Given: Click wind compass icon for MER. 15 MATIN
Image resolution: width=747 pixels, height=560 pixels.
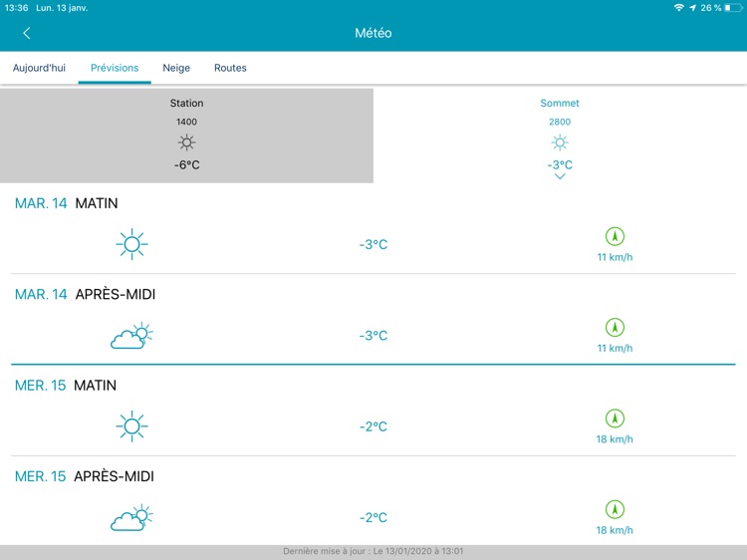Looking at the screenshot, I should pos(615,419).
